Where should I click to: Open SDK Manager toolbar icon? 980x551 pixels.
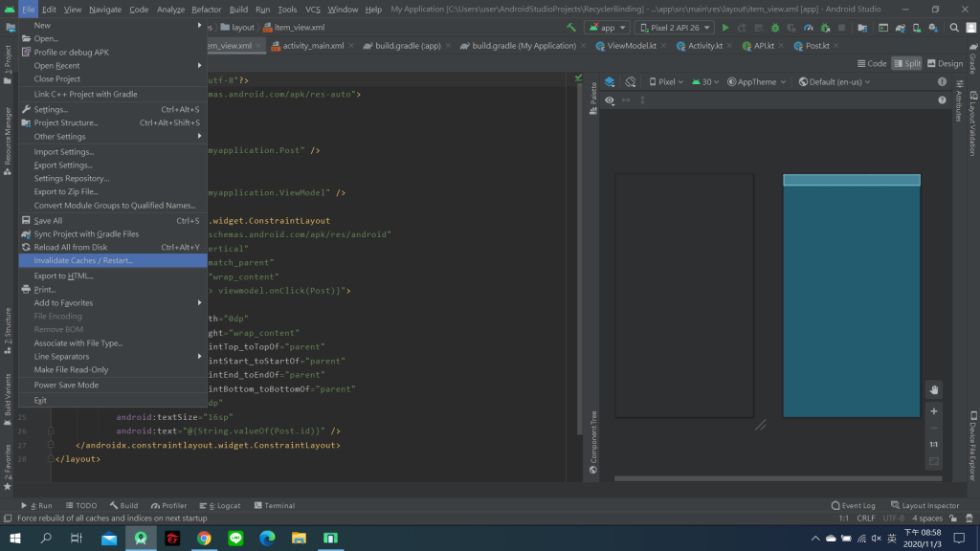click(x=933, y=28)
